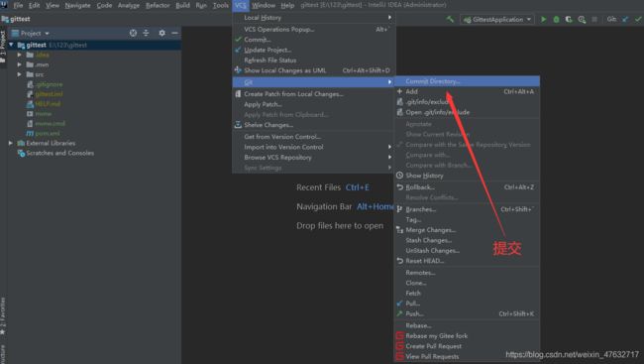Open the Refactor menu
Screen dimensions: 644x364
[158, 5]
